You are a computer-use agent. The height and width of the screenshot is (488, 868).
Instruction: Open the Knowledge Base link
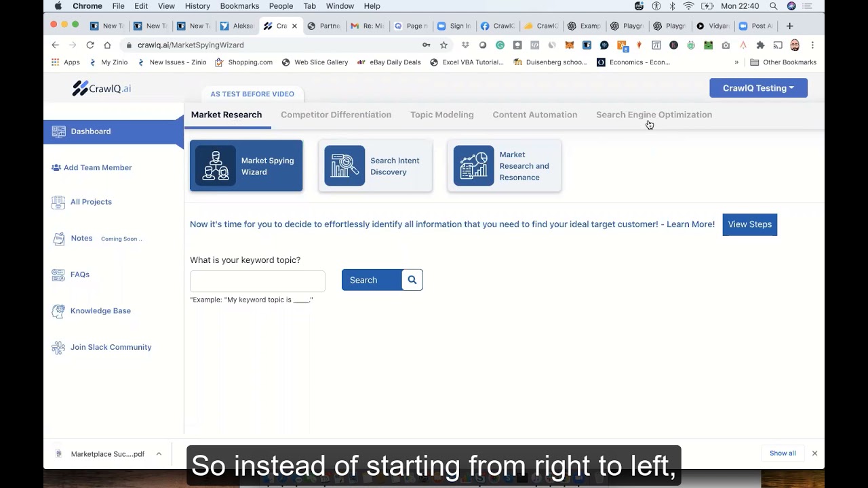[100, 311]
